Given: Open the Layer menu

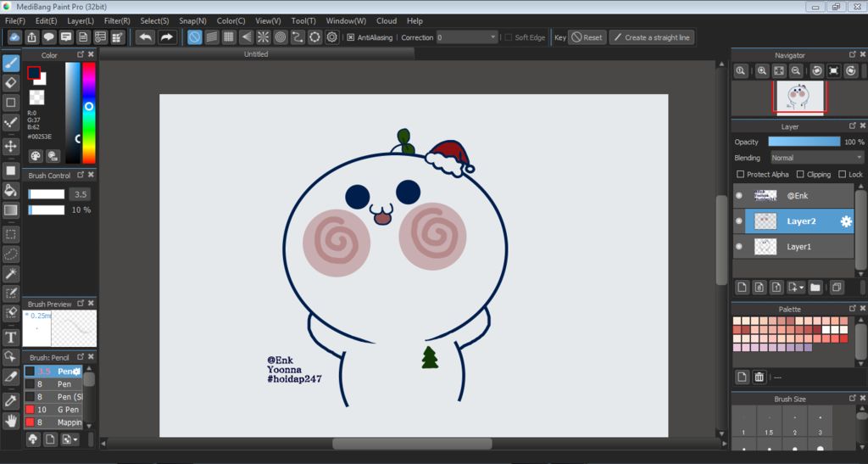Looking at the screenshot, I should click(81, 21).
